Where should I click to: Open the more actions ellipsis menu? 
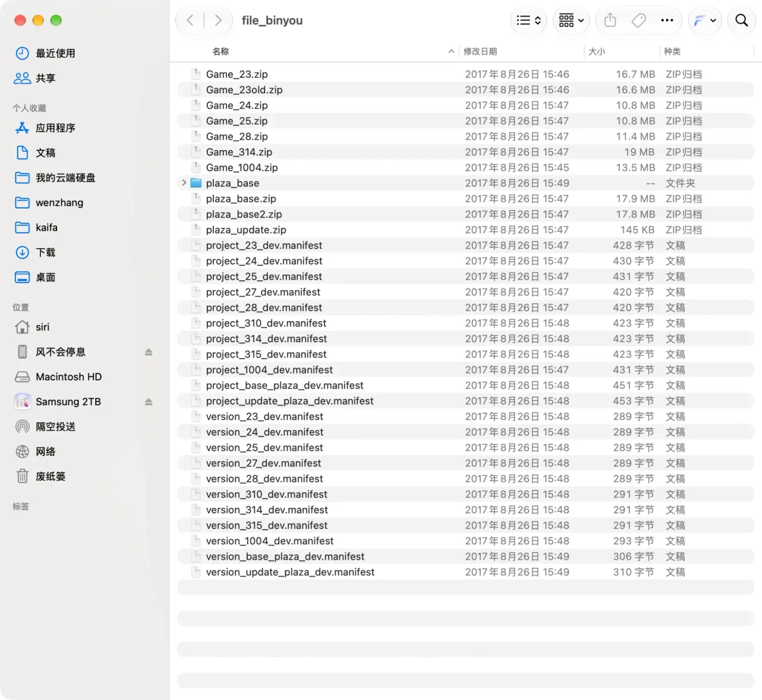click(x=667, y=21)
